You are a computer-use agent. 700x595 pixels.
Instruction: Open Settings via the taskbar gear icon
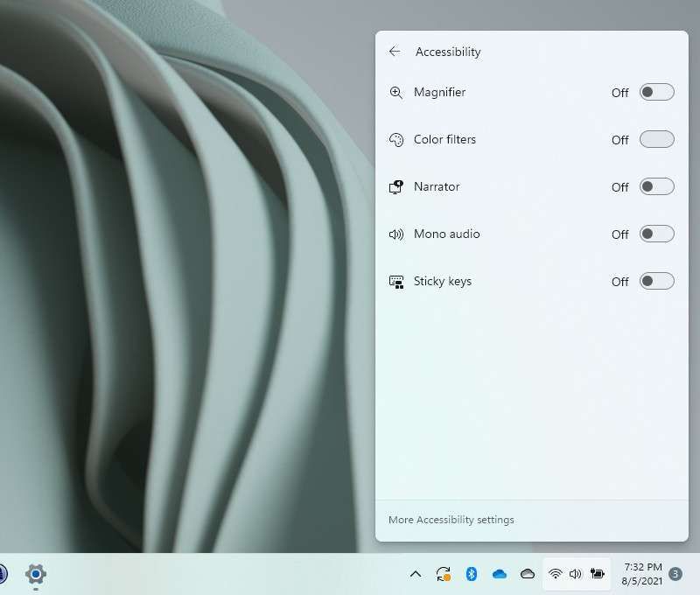35,574
